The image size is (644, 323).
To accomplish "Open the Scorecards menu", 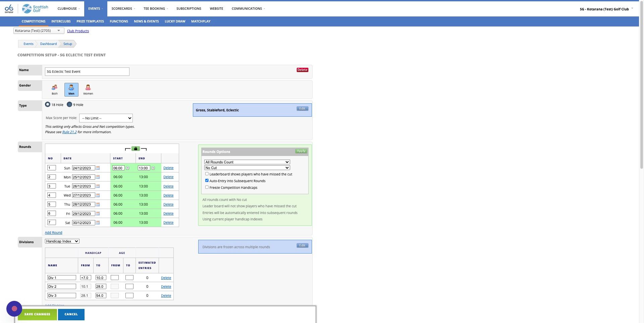I will (123, 8).
